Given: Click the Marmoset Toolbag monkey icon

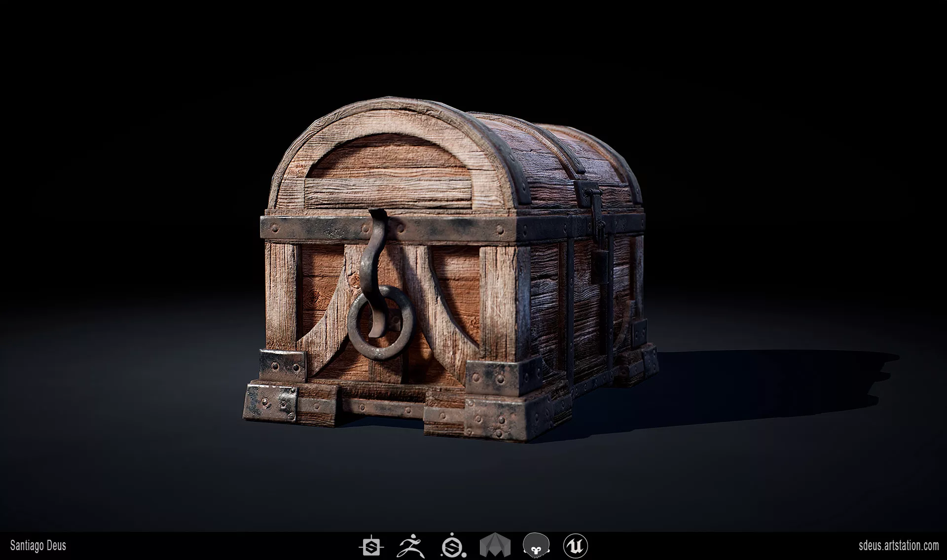Looking at the screenshot, I should coord(536,546).
